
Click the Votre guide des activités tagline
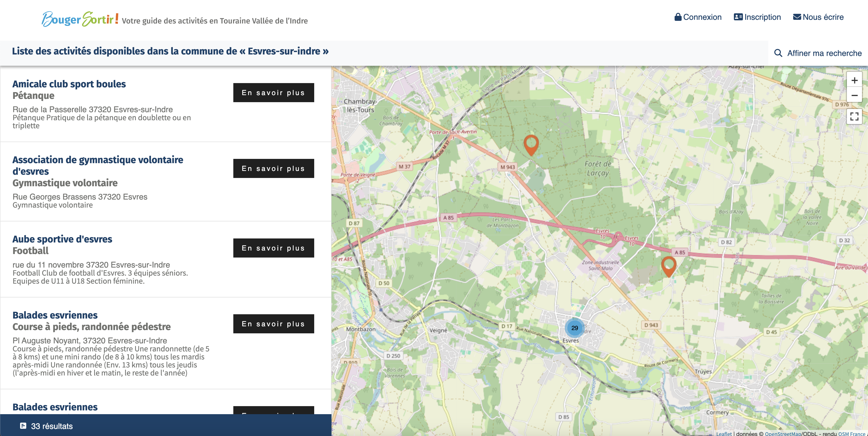[215, 21]
